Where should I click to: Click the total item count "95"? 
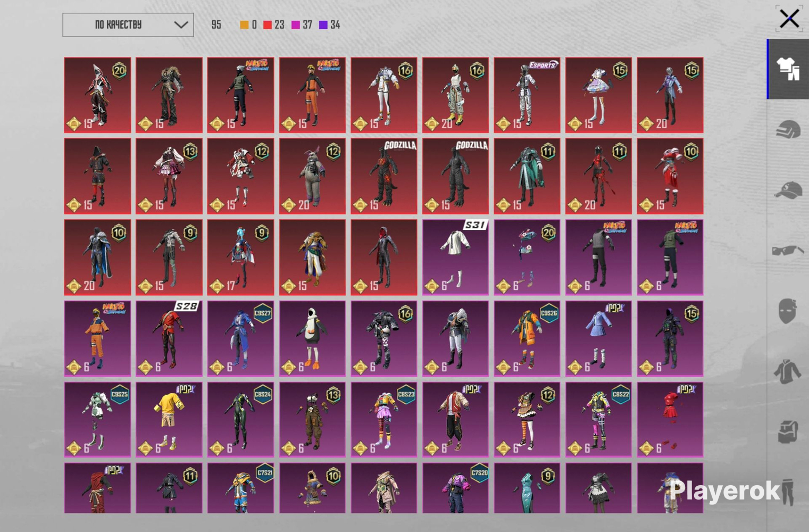(216, 25)
